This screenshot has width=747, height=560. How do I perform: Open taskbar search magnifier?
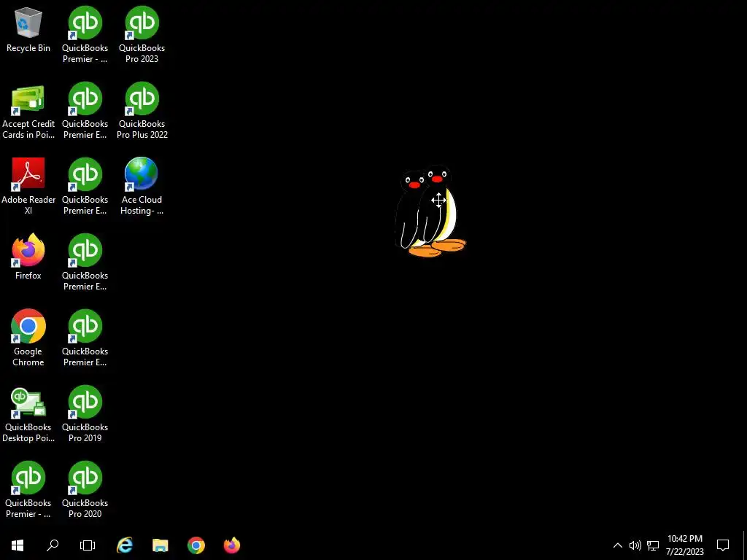coord(53,545)
